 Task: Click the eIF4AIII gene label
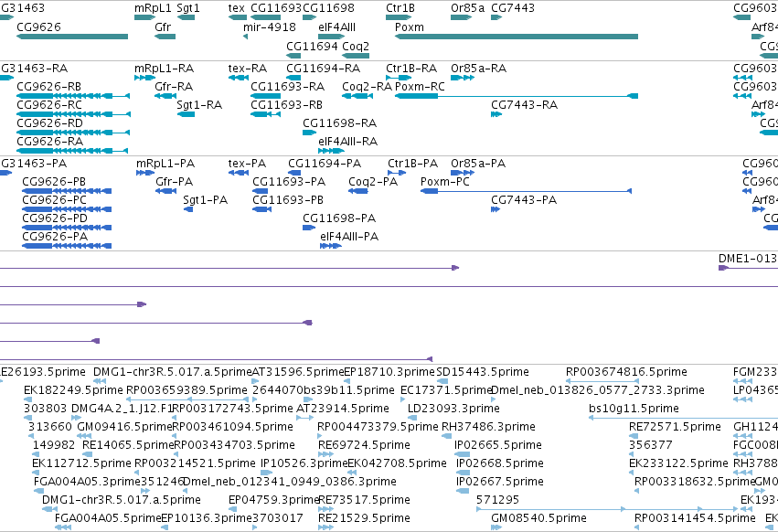(337, 27)
